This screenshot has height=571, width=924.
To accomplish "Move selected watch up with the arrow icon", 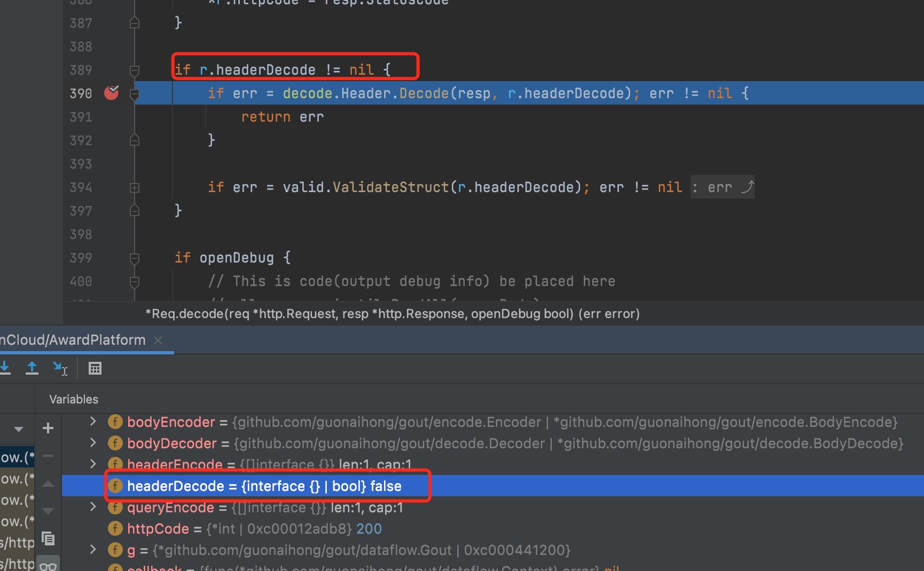I will (48, 484).
